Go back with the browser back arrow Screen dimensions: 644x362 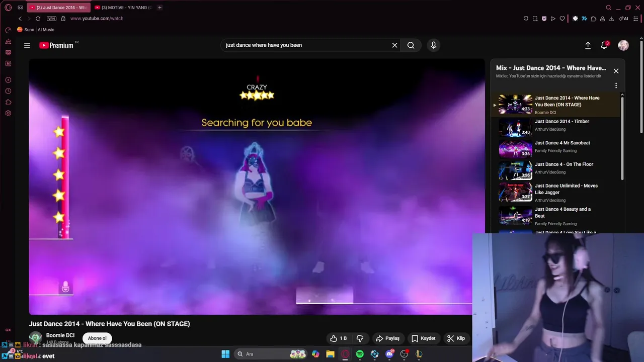[x=20, y=19]
